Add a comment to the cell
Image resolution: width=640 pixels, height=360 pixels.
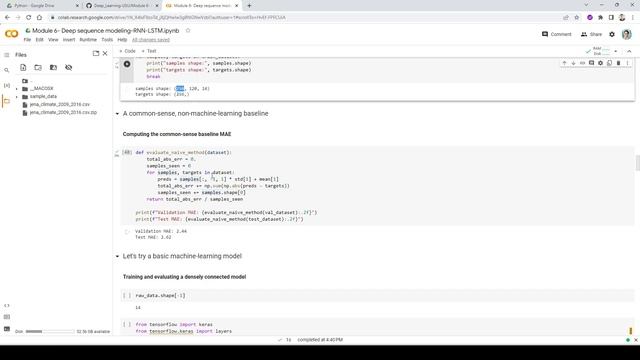[x=591, y=63]
